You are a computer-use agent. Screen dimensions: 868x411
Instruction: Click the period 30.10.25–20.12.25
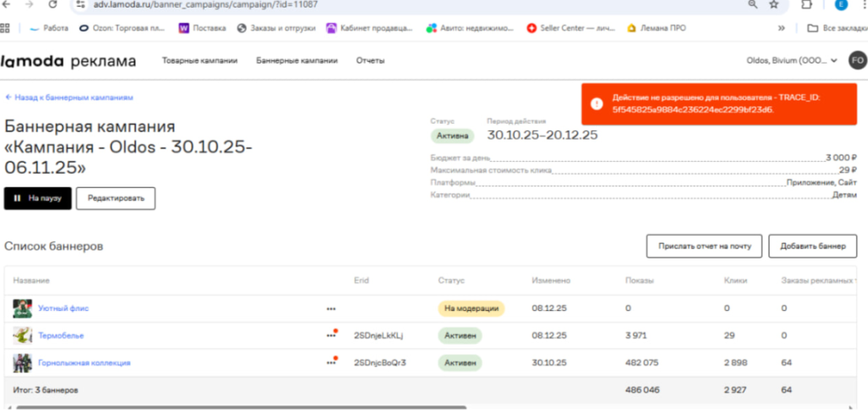(542, 135)
